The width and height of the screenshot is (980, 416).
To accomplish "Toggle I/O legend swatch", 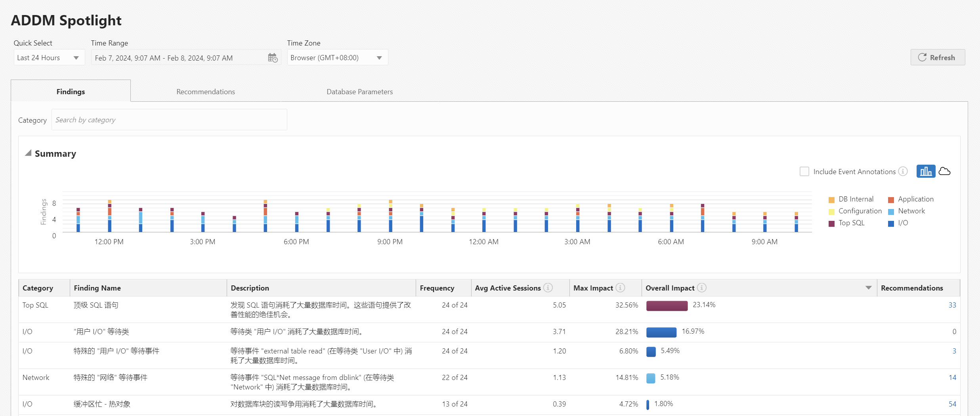I will [891, 223].
